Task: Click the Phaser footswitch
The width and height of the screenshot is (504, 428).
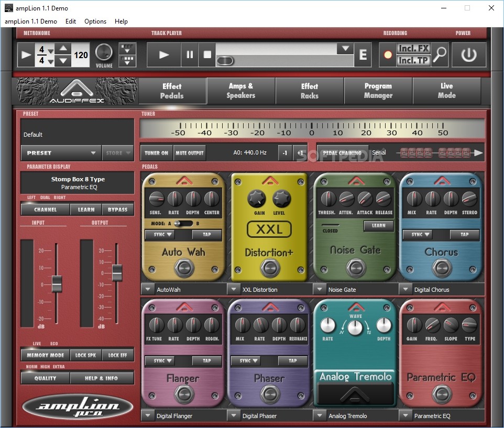Action: [270, 394]
